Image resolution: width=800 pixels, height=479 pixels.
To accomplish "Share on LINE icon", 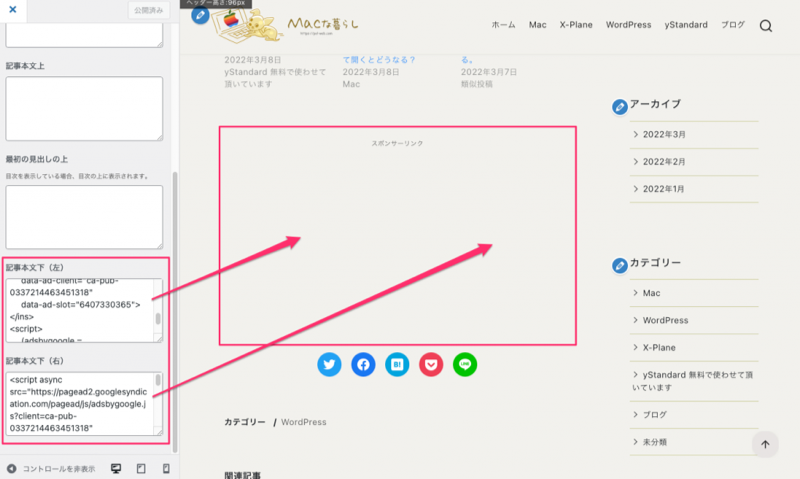I will coord(465,364).
